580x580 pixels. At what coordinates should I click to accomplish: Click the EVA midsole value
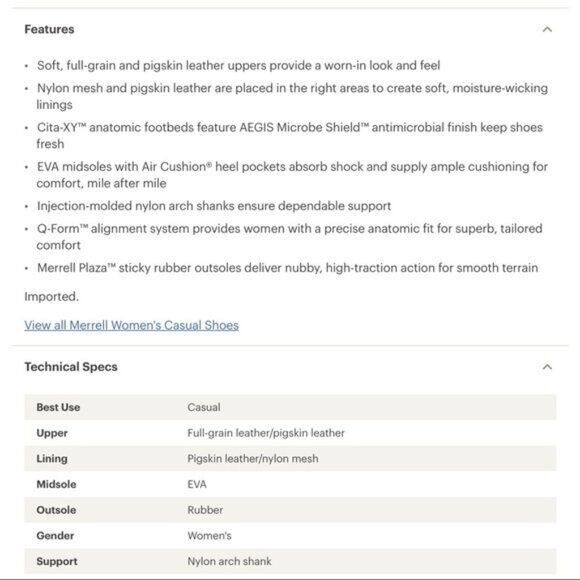197,484
